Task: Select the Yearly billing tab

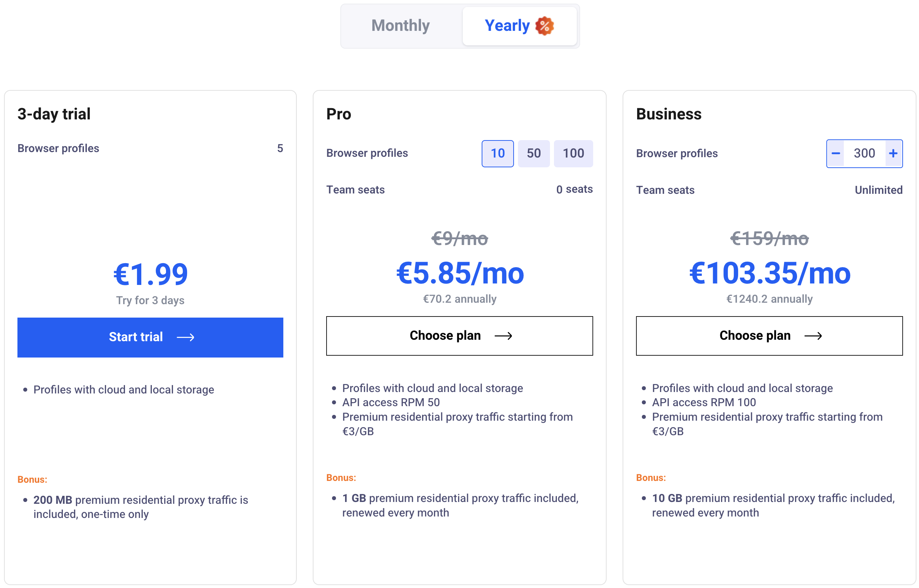Action: 507,25
